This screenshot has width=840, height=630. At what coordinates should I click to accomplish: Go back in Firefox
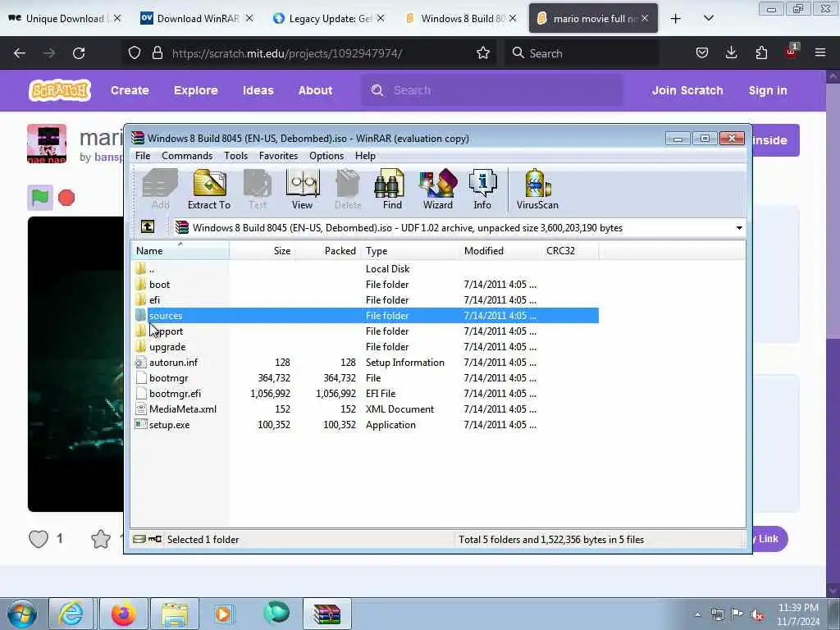[x=20, y=53]
